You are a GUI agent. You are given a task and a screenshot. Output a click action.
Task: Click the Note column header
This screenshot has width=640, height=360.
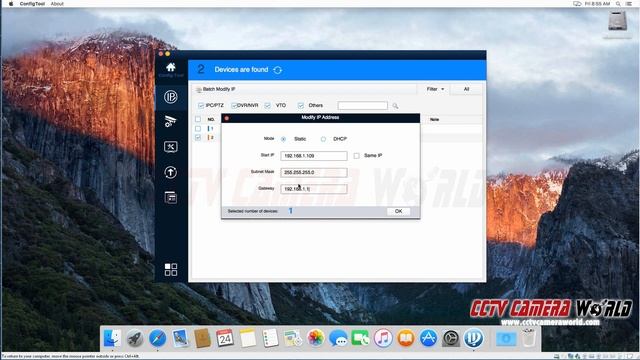(x=434, y=120)
